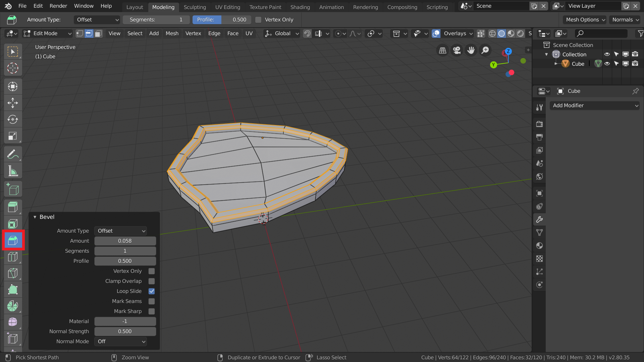Switch to vertex select mode
The height and width of the screenshot is (362, 644).
79,34
